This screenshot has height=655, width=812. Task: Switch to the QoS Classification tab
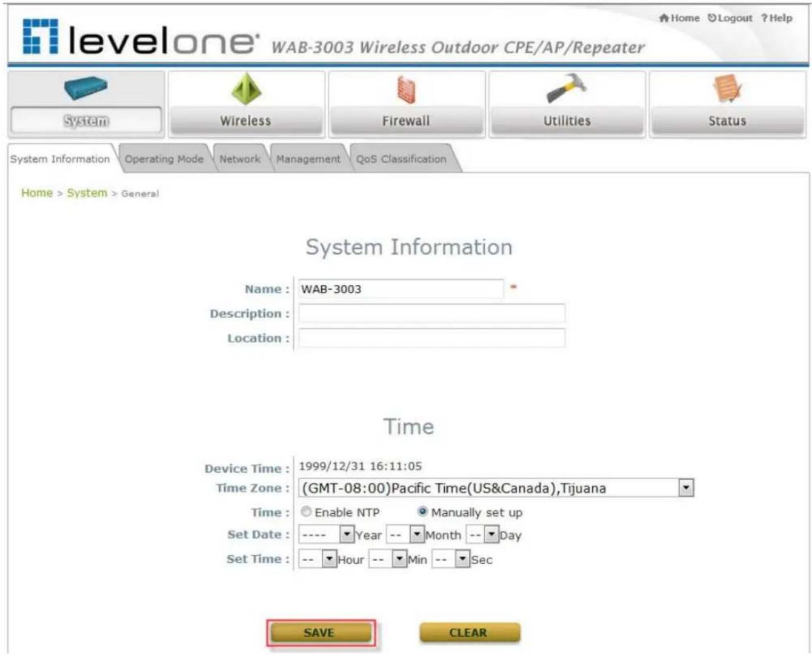(401, 159)
